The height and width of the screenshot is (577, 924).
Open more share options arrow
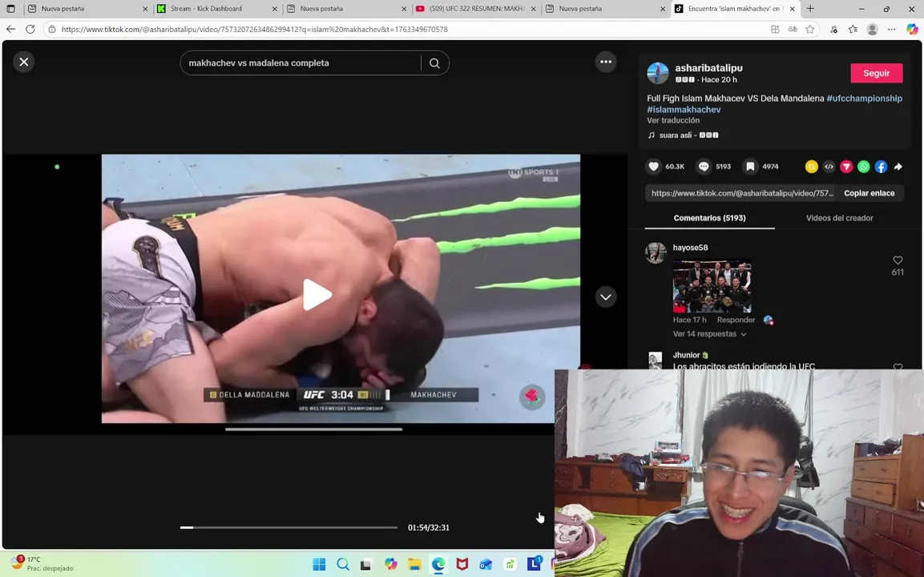click(898, 167)
